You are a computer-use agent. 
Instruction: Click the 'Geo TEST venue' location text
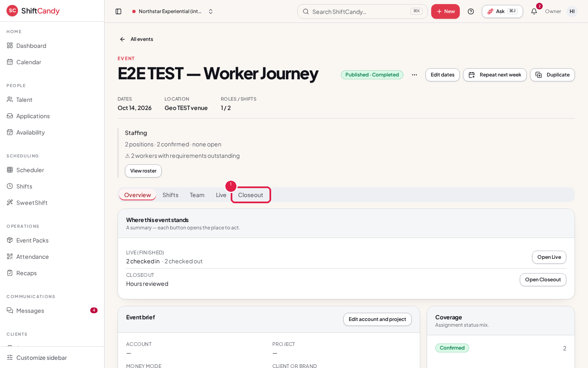click(186, 108)
